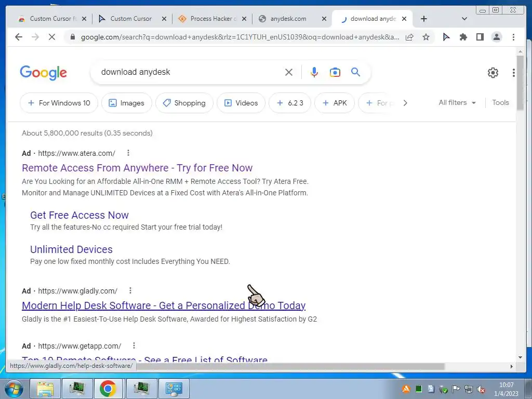The height and width of the screenshot is (399, 532).
Task: Close the anydesk.com tab
Action: coord(324,19)
